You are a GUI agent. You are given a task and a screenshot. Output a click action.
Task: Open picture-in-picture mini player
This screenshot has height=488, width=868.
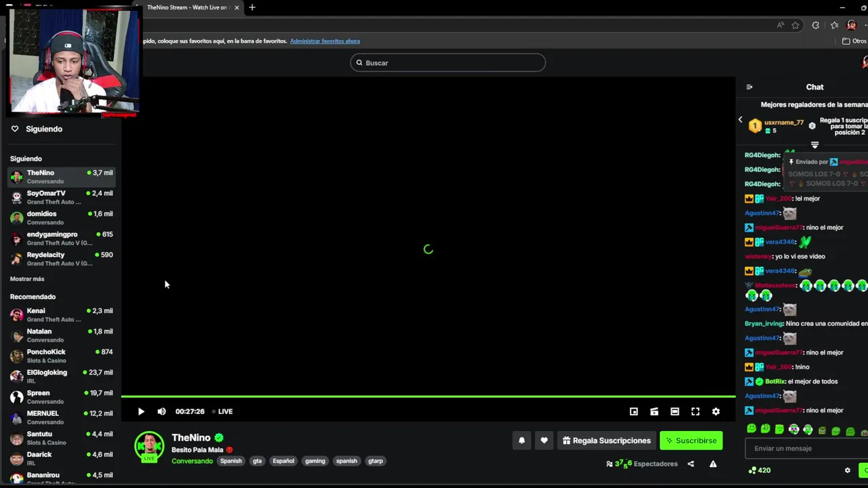coord(633,411)
